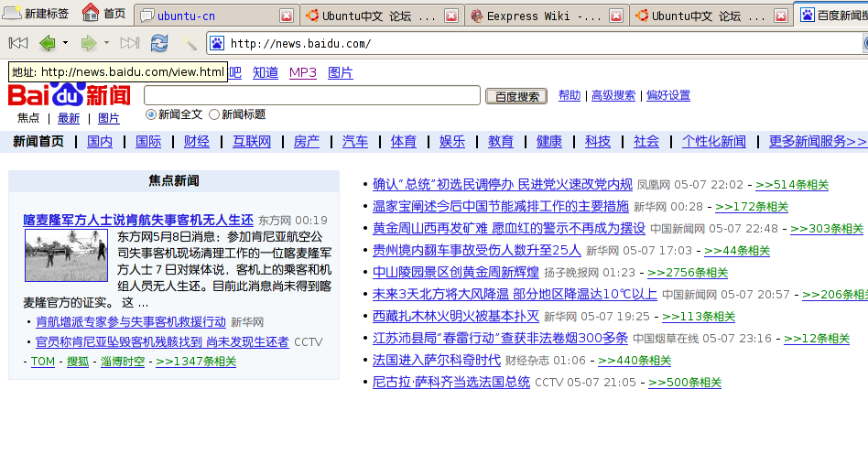Open the 帮助 link

pos(570,95)
